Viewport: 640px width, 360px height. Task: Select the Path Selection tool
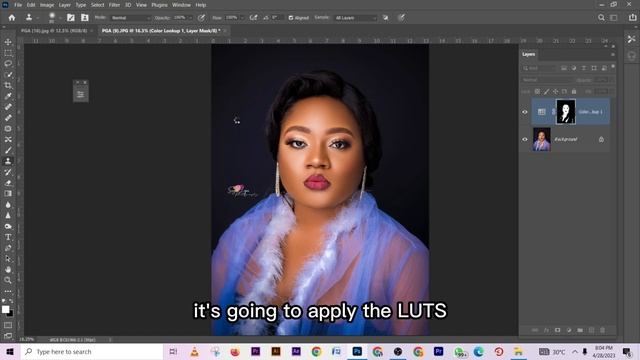pos(8,258)
